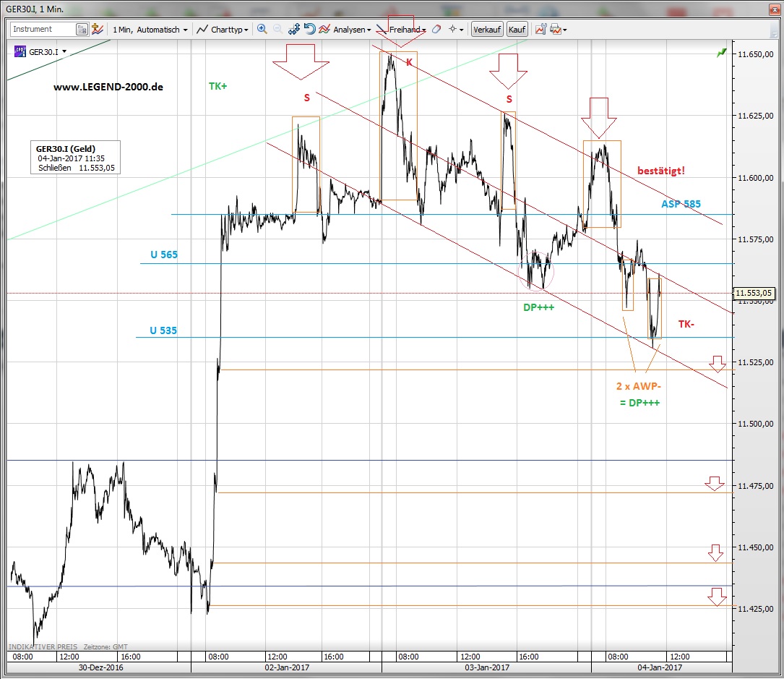
Task: Click the print chart icon
Action: [x=556, y=30]
